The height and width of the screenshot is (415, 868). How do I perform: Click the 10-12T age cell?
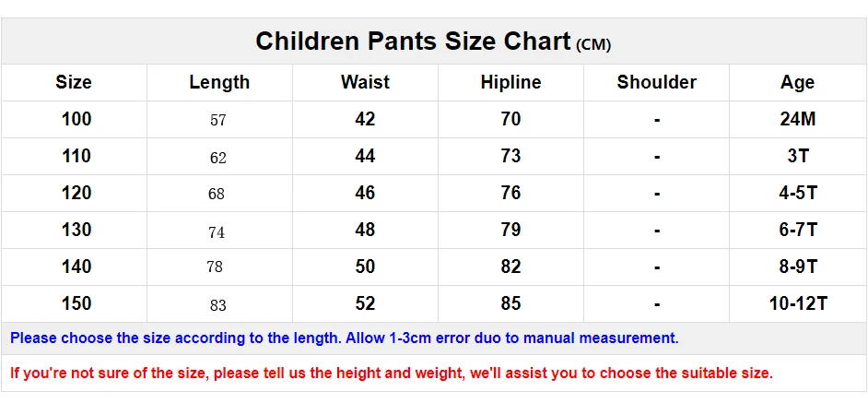pyautogui.click(x=798, y=303)
